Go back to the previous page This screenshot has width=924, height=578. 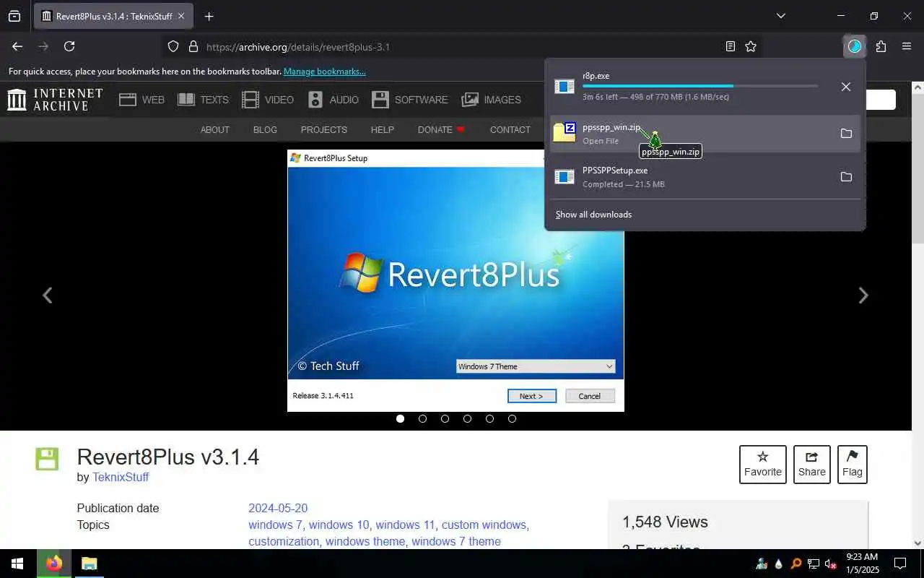point(17,46)
